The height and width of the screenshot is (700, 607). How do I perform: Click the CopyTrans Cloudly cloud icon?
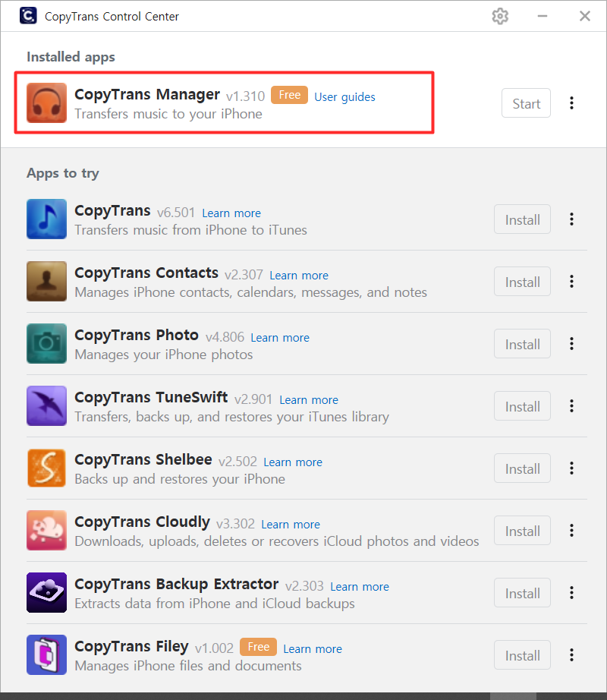[46, 531]
